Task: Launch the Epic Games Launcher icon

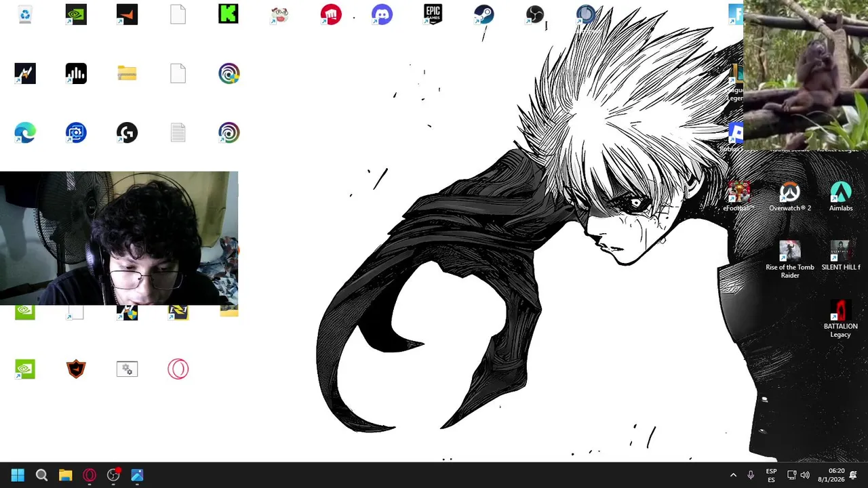Action: click(x=433, y=14)
